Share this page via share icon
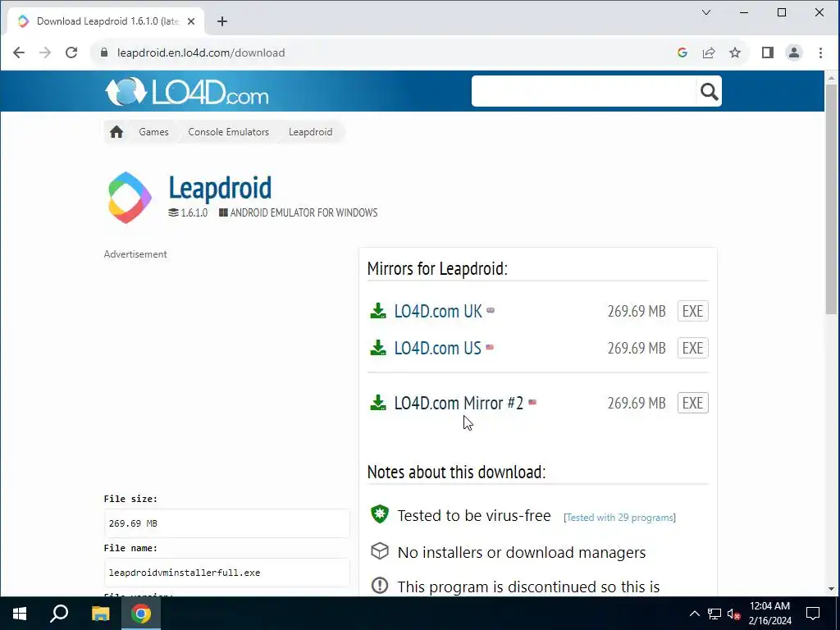This screenshot has height=630, width=840. 709,52
